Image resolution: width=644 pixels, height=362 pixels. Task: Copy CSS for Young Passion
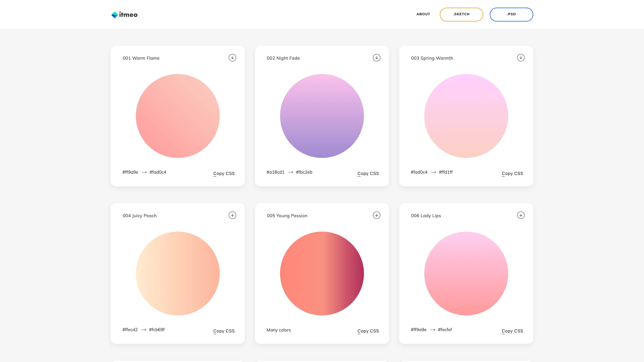pos(368,331)
